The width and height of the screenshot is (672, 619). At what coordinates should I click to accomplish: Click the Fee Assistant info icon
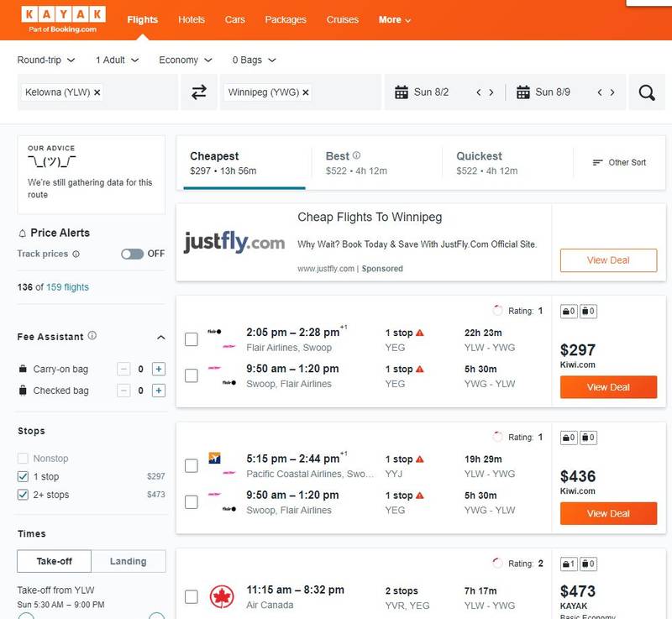(x=92, y=335)
